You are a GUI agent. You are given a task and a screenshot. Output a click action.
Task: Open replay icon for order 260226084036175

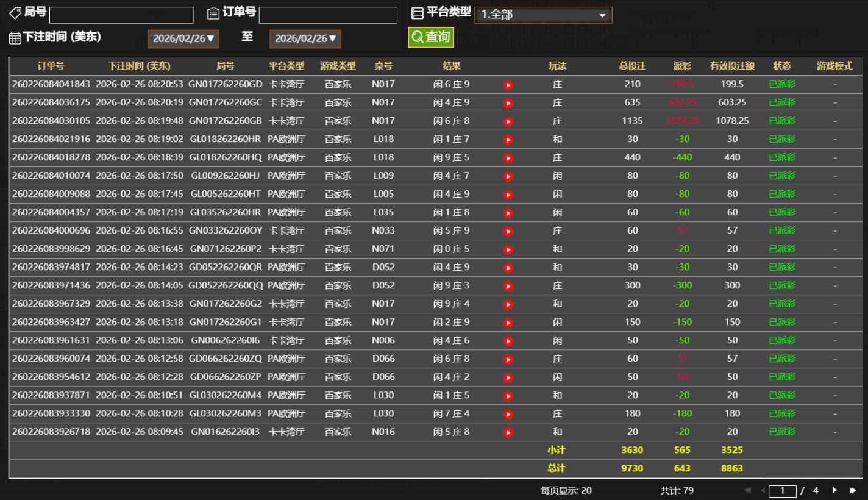tap(508, 103)
